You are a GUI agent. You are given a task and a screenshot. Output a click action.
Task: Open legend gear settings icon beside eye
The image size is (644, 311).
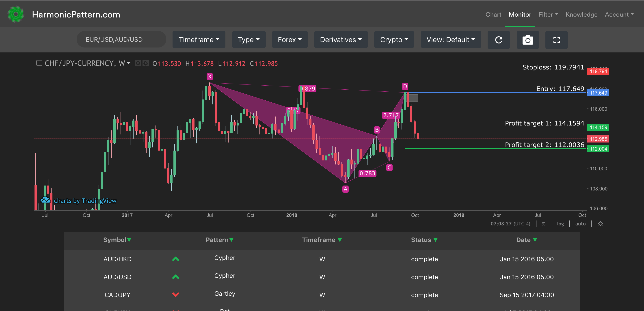[x=145, y=63]
